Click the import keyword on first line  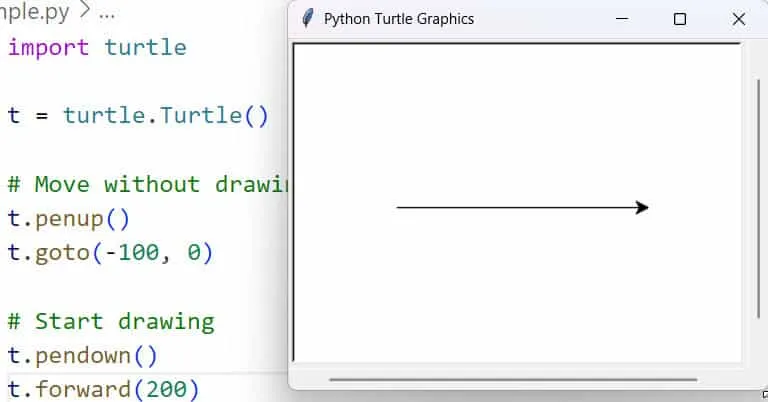pyautogui.click(x=48, y=47)
